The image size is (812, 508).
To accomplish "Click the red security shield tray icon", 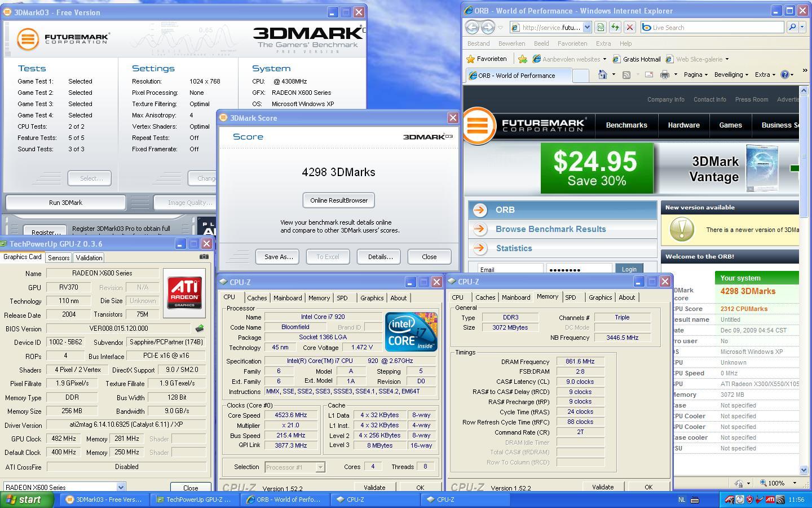I will [749, 500].
